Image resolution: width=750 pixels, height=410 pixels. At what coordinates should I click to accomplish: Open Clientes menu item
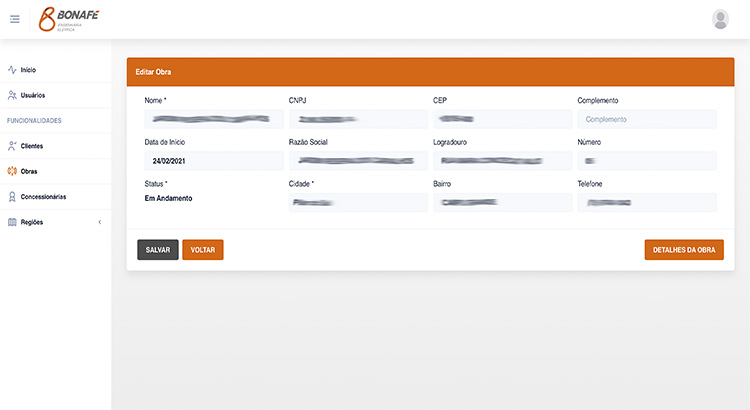tap(55, 146)
